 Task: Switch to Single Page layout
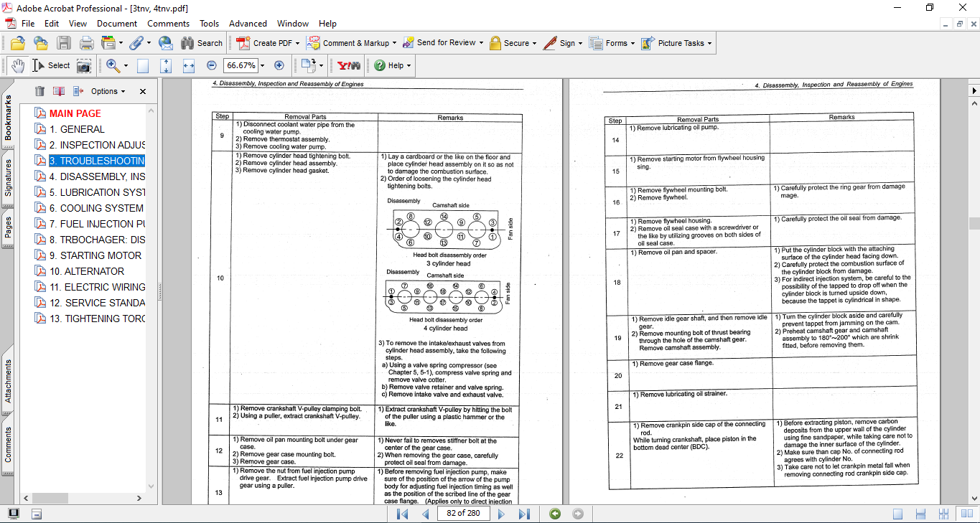coord(897,514)
